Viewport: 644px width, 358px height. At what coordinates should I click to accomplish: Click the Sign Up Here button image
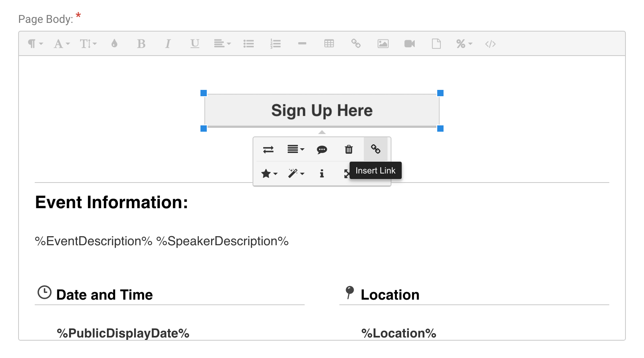322,111
